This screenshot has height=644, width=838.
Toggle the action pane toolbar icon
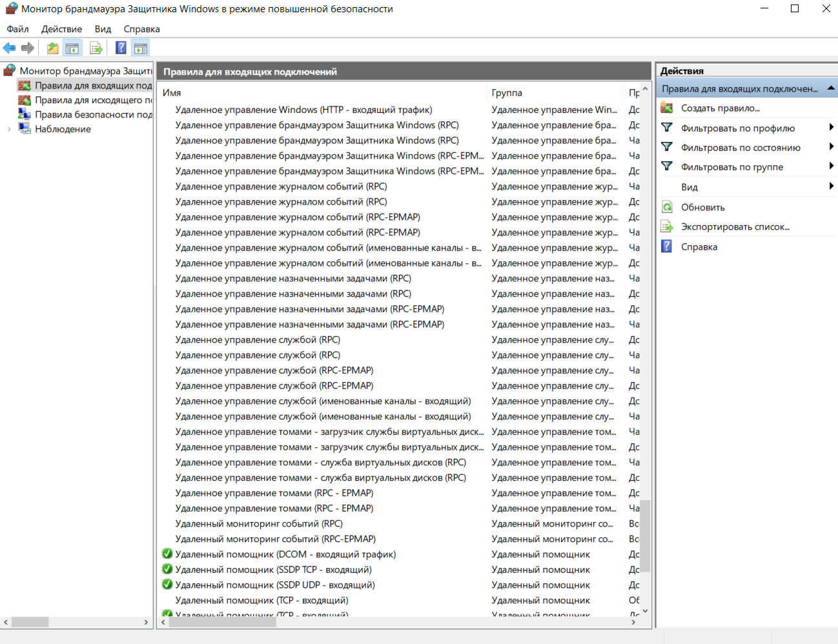[x=141, y=48]
